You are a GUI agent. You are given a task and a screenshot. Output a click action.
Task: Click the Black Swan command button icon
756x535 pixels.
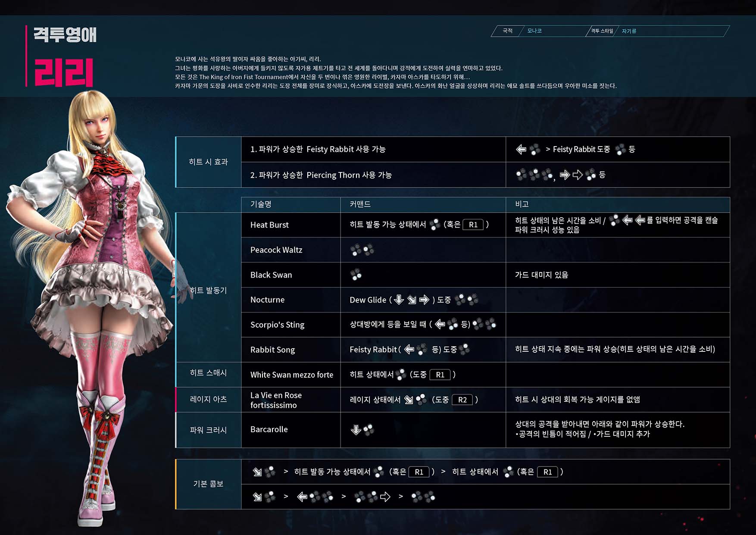click(x=356, y=275)
